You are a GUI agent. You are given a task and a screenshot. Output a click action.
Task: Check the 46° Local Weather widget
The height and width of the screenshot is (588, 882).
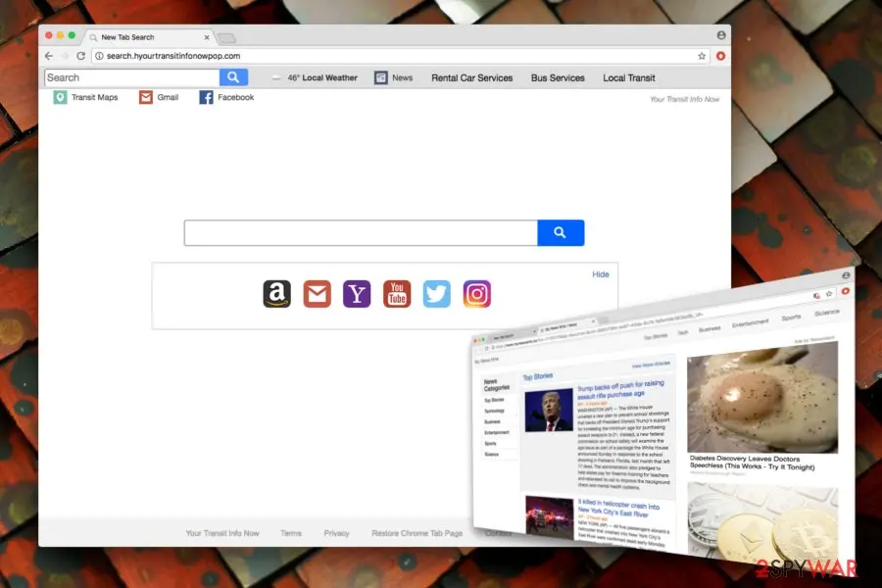[x=315, y=77]
